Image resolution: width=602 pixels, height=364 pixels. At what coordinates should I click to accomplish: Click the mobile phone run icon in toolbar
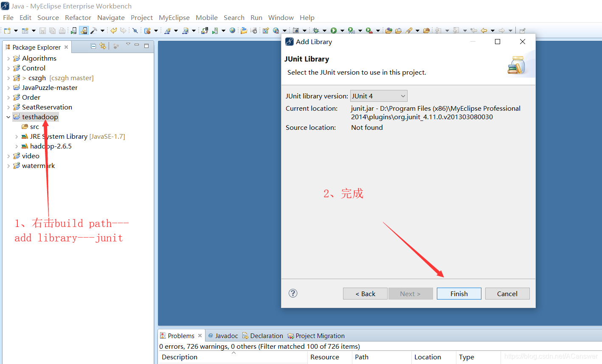coord(74,31)
